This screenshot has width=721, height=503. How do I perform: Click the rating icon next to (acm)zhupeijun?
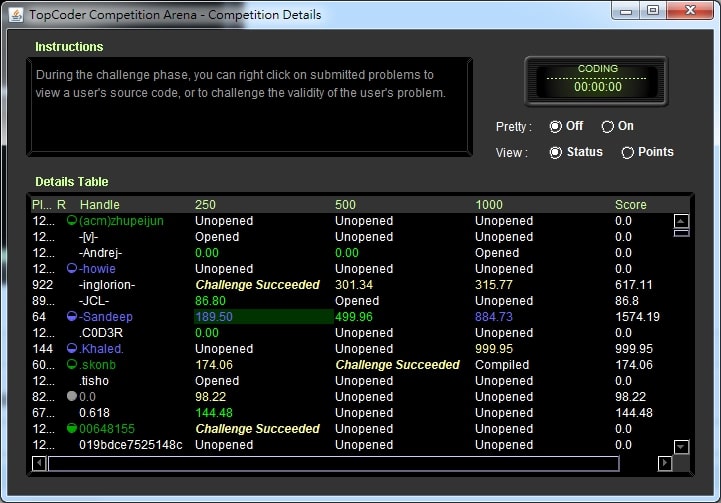[72, 220]
